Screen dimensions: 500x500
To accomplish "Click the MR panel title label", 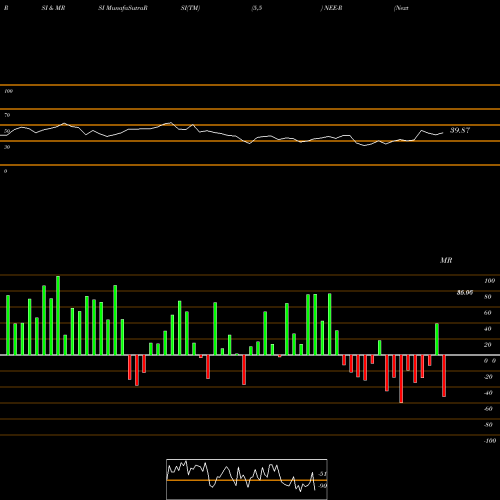I will (446, 260).
